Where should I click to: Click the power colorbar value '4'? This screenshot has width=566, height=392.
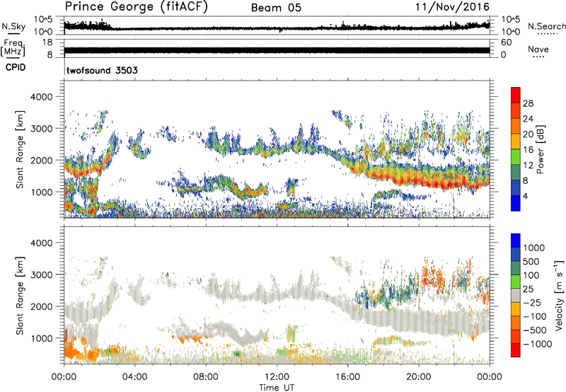pyautogui.click(x=525, y=196)
